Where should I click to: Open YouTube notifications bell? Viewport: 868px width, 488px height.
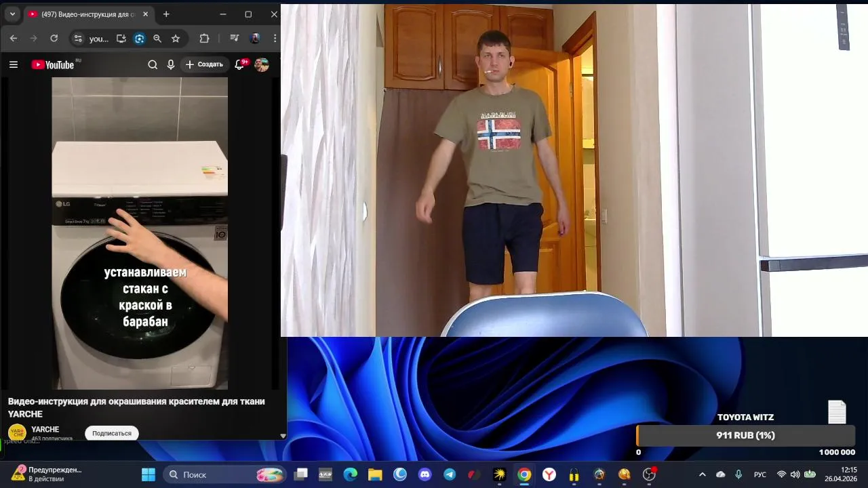[239, 64]
